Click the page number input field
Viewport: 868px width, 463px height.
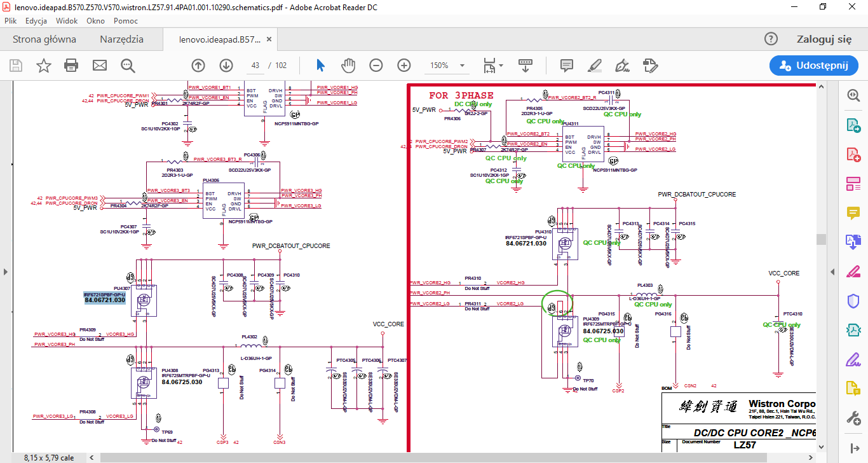255,66
